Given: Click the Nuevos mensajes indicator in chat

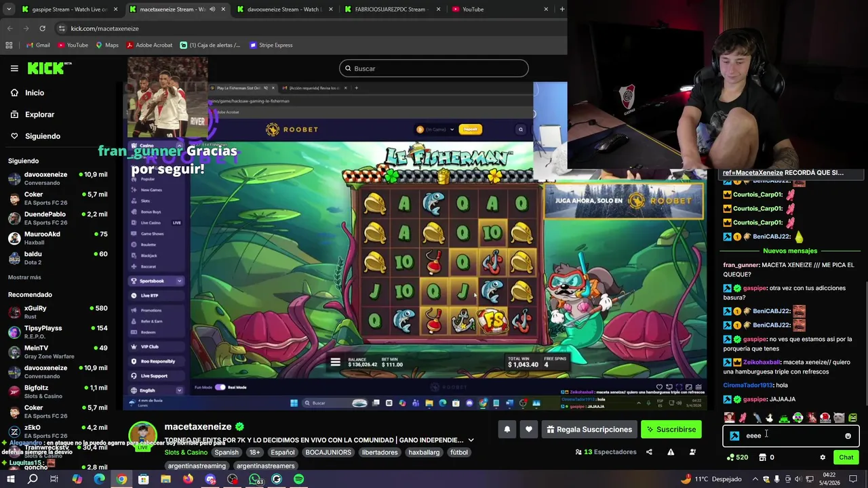Looking at the screenshot, I should 790,251.
